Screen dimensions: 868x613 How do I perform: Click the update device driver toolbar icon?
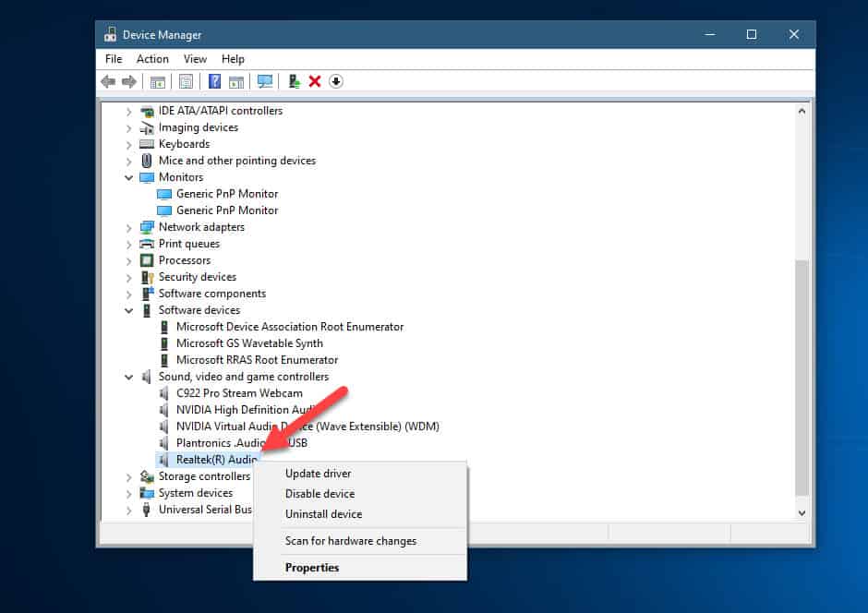294,82
